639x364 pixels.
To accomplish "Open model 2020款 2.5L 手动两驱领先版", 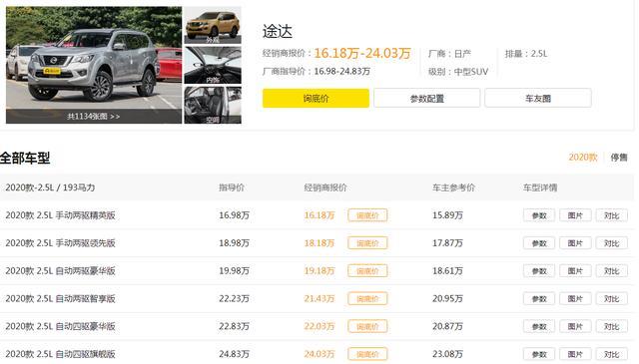I will click(60, 242).
